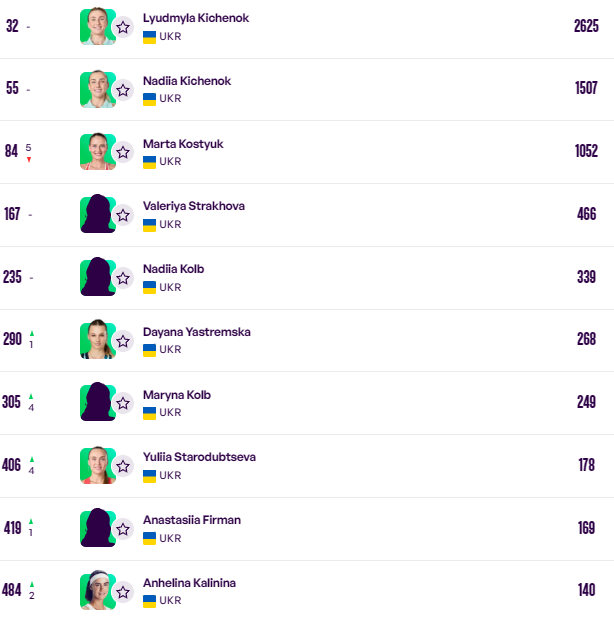Image resolution: width=614 pixels, height=621 pixels.
Task: Click Lyudmyla Kichenok's profile photo
Action: [x=97, y=27]
